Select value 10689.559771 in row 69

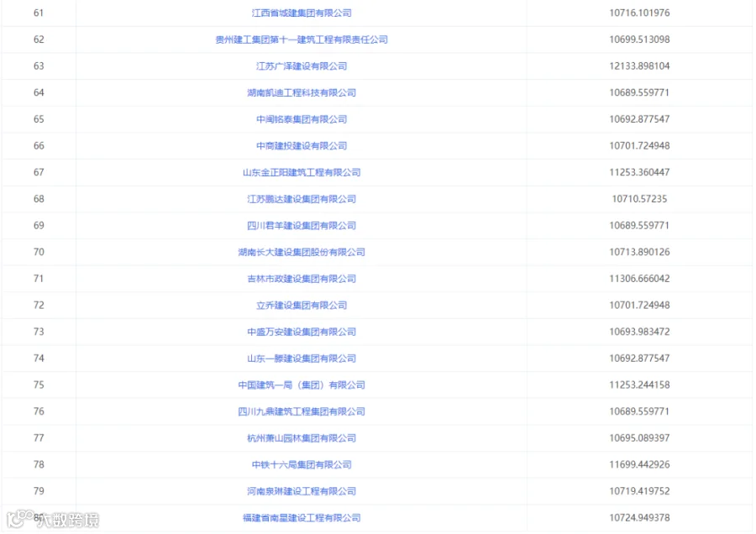click(x=639, y=226)
